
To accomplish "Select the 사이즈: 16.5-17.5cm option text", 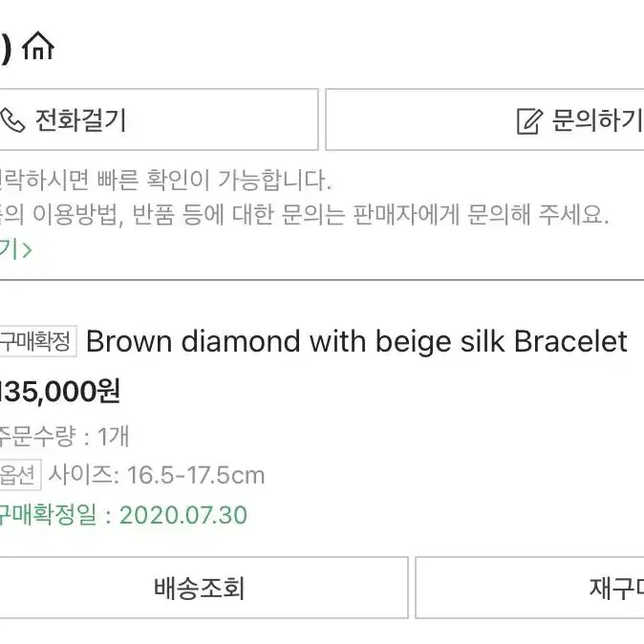I will pos(157,475).
